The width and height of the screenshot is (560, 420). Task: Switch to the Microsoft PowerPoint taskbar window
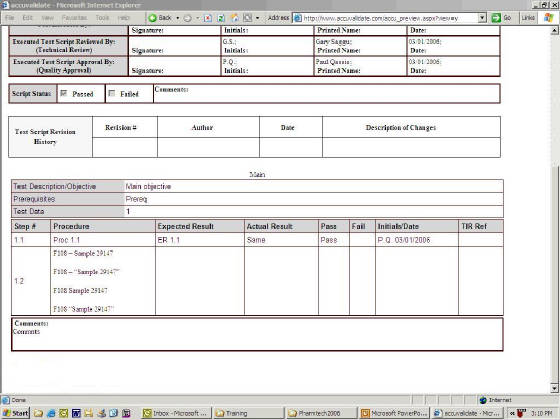coord(394,413)
